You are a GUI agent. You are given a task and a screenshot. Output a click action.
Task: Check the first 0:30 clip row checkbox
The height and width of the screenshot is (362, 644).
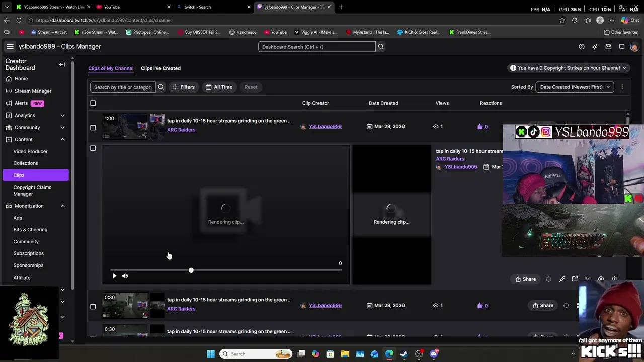coord(93,307)
